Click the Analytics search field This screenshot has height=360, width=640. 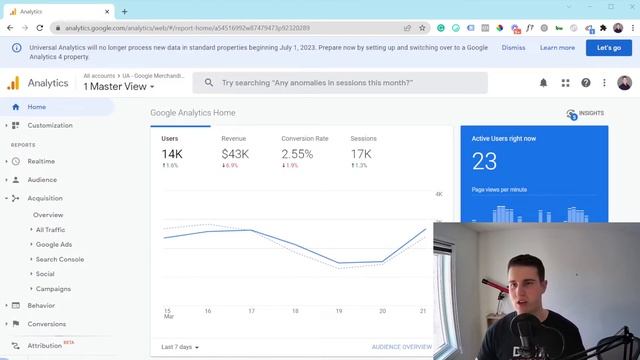[340, 83]
